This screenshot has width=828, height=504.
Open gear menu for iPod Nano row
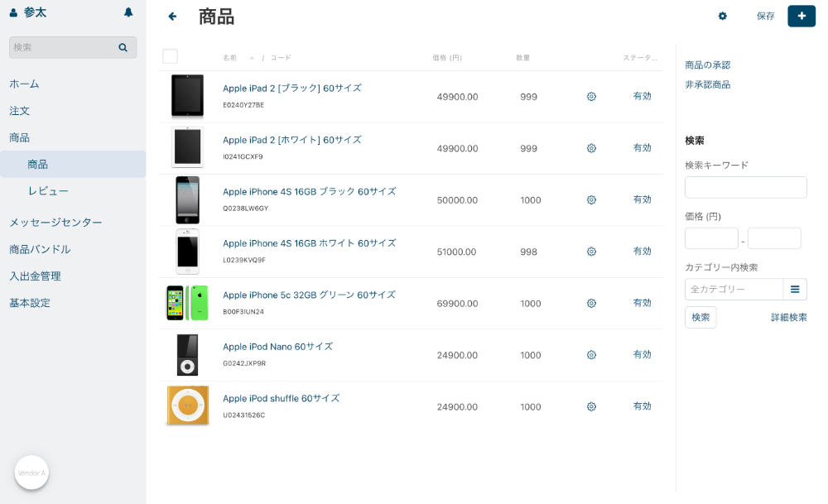(x=591, y=355)
